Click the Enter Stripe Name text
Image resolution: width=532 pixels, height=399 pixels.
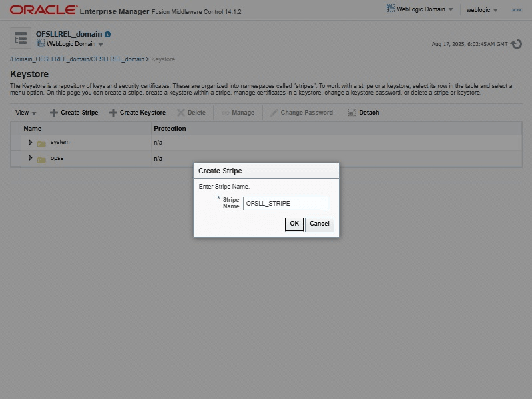coord(224,187)
